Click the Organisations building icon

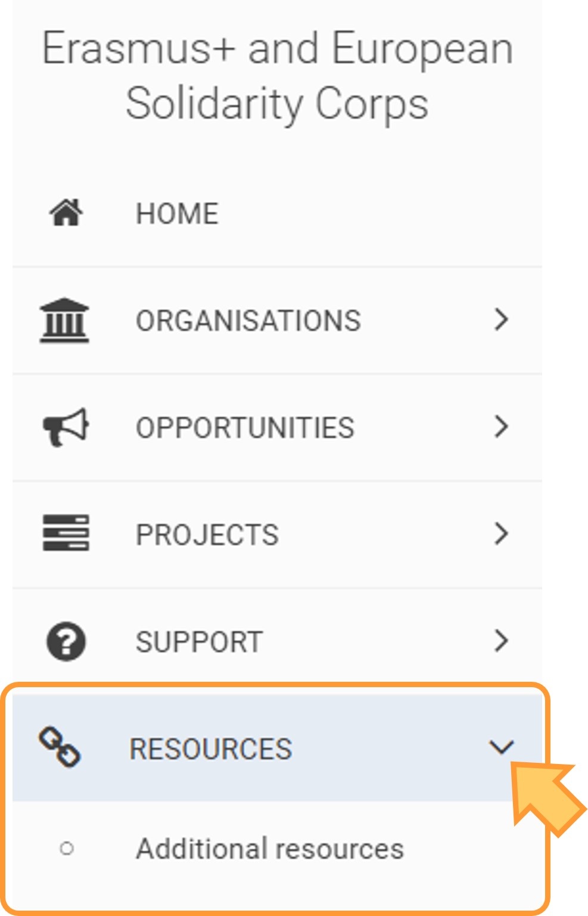(64, 320)
